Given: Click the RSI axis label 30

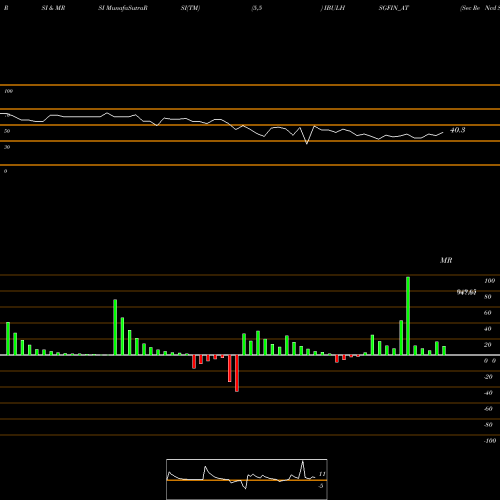Looking at the screenshot, I should click(x=7, y=147).
